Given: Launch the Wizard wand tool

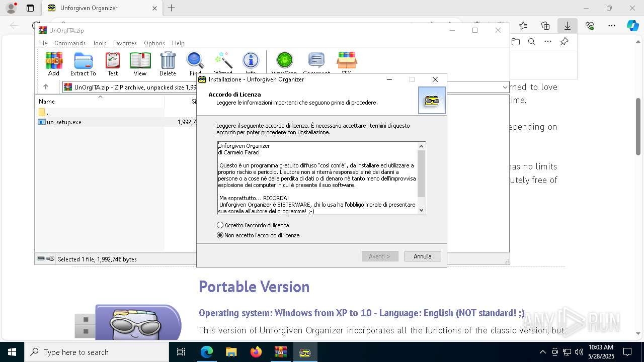Looking at the screenshot, I should 223,64.
